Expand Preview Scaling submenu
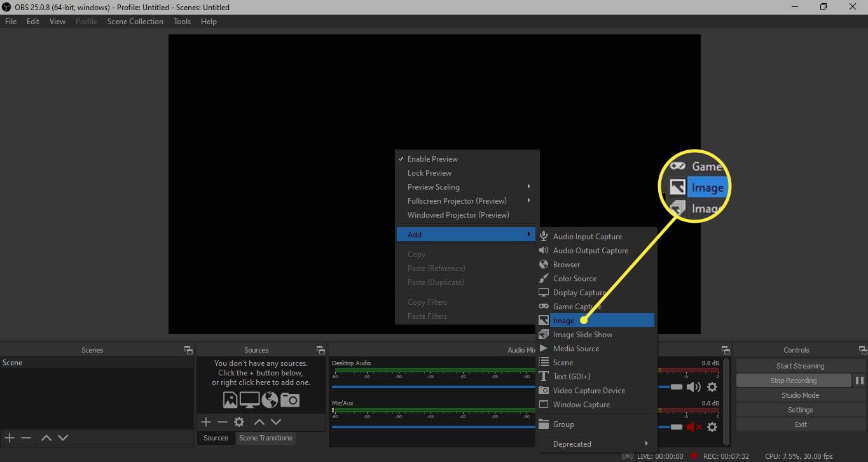The width and height of the screenshot is (868, 462). click(467, 187)
